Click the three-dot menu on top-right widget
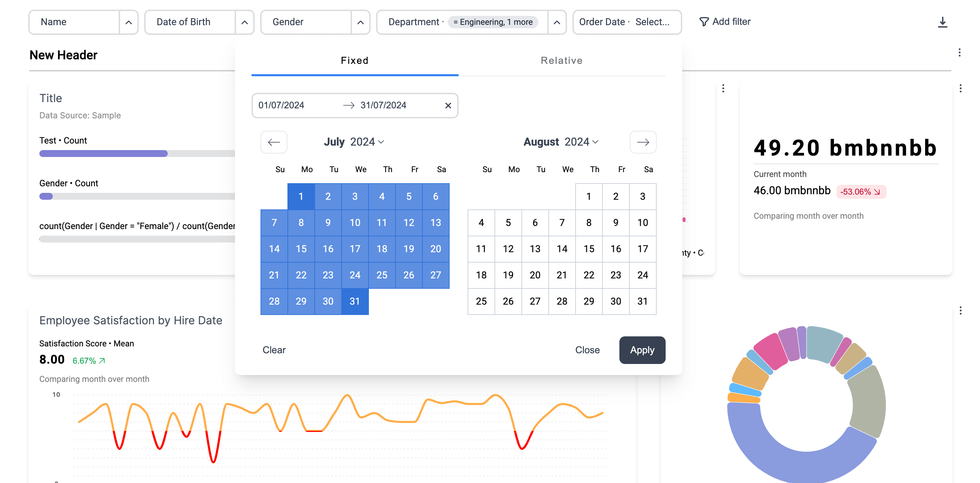980x483 pixels. point(959,88)
